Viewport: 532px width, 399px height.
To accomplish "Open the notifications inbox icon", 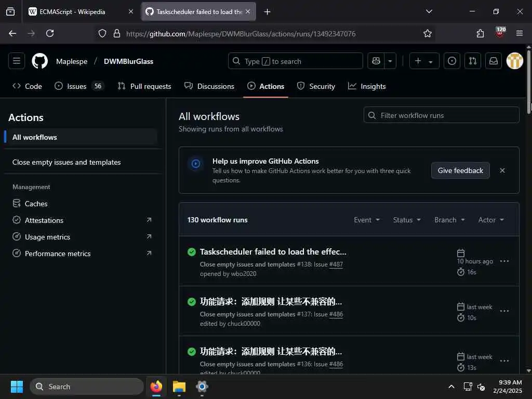I will click(x=494, y=61).
